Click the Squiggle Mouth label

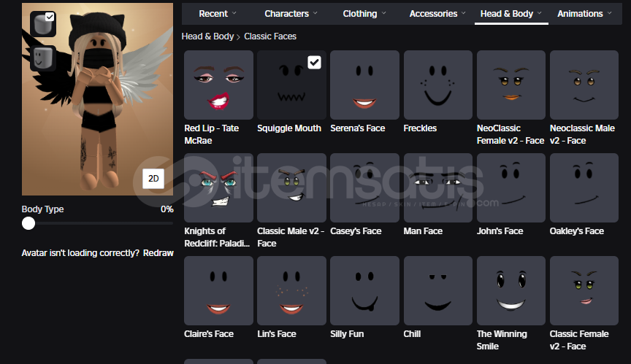point(289,128)
